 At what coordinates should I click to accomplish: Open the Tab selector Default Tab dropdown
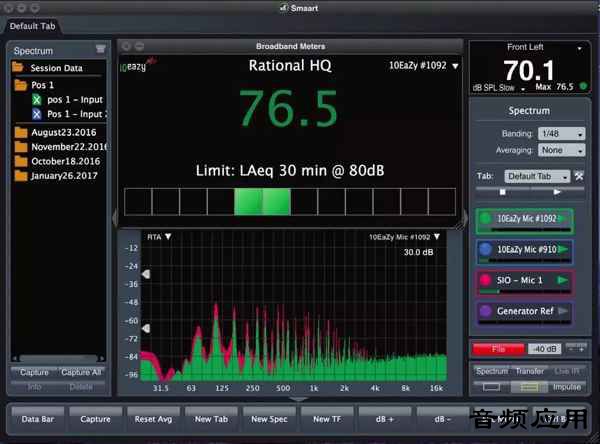(537, 176)
